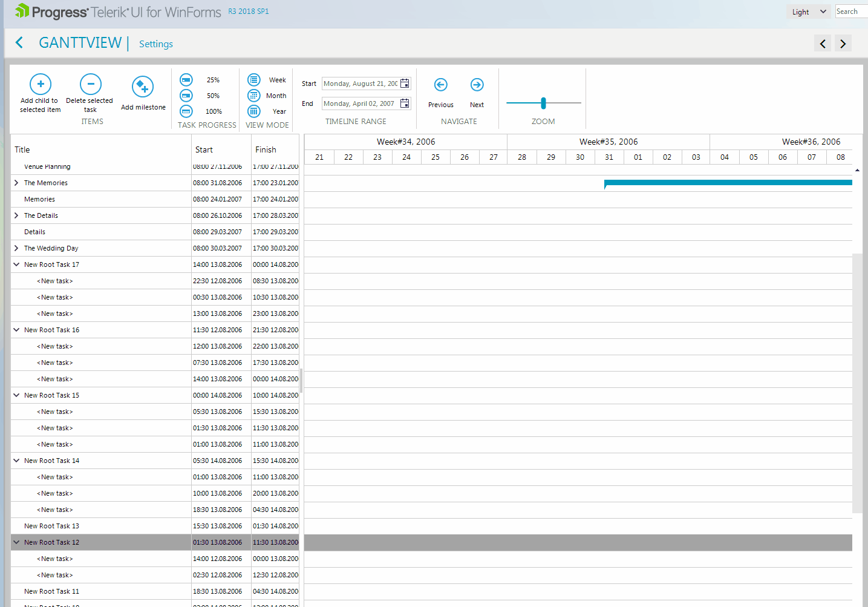
Task: Click the back arrow beside GANTTVIEW
Action: [x=19, y=42]
